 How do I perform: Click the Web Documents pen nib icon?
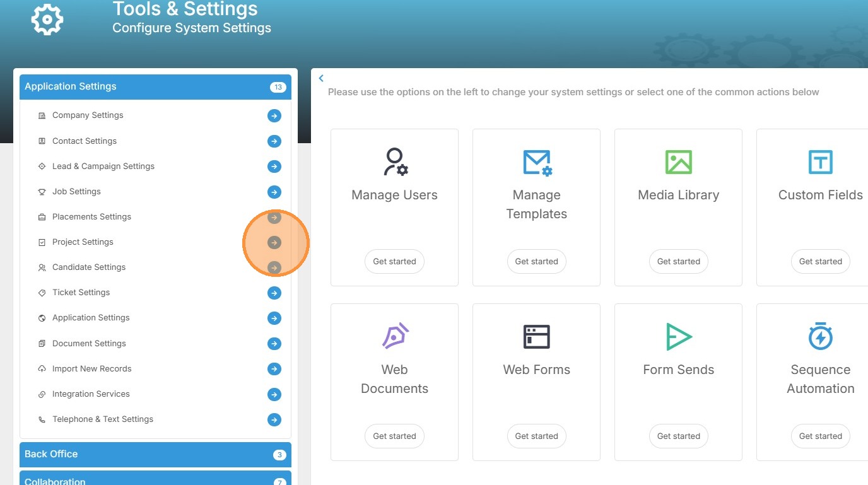coord(396,336)
